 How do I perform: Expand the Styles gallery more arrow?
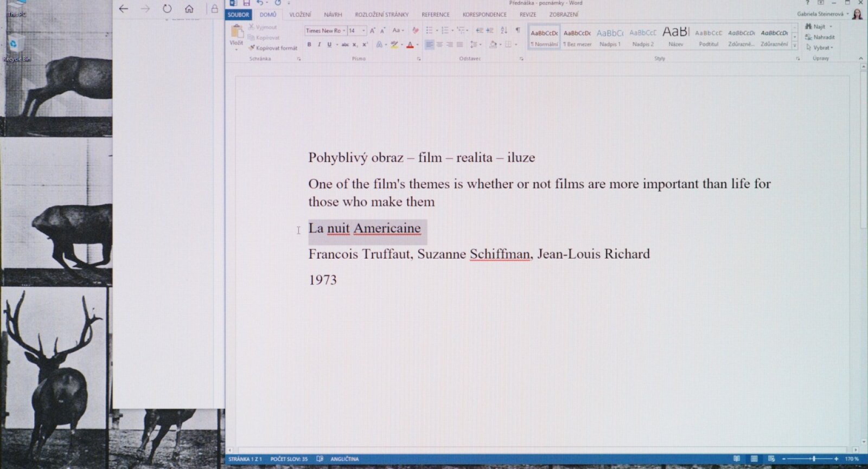click(795, 46)
